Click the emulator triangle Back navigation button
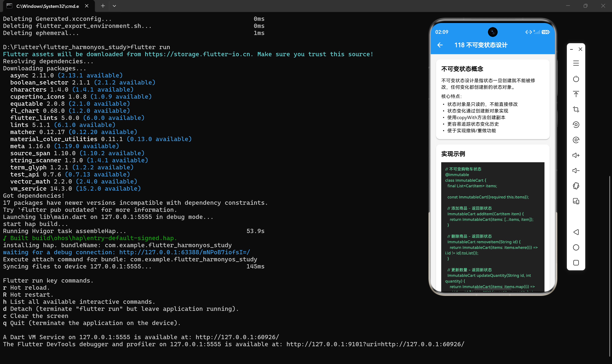This screenshot has height=364, width=612. tap(576, 232)
